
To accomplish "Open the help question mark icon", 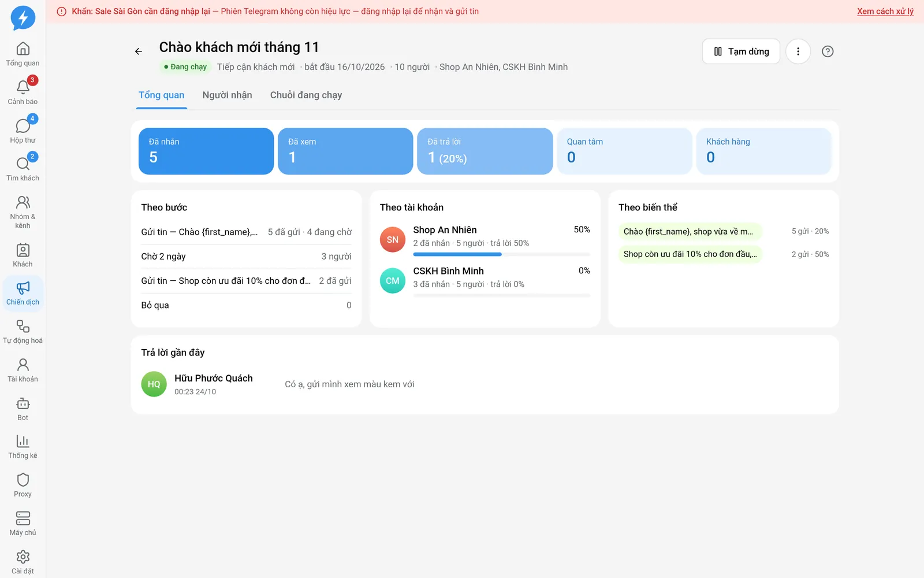I will [828, 51].
